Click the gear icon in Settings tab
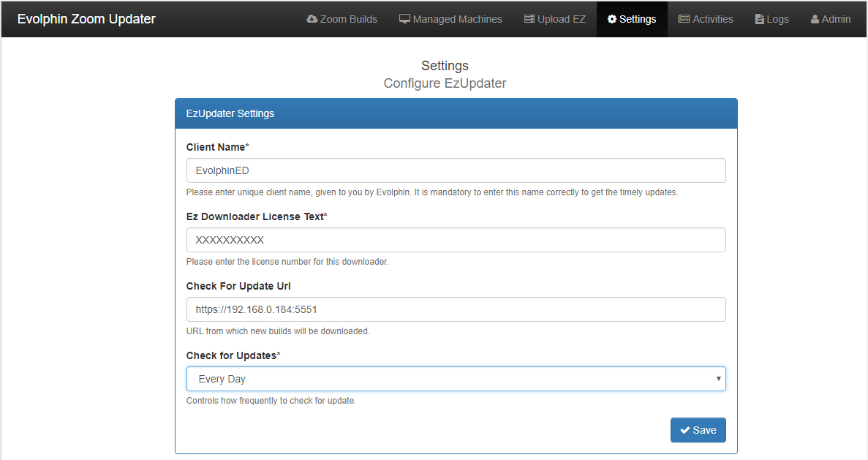The width and height of the screenshot is (868, 460). pos(612,19)
